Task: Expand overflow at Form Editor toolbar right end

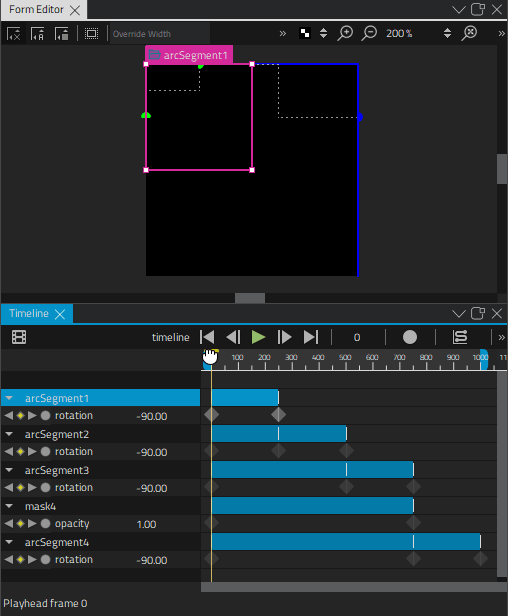Action: click(x=501, y=34)
